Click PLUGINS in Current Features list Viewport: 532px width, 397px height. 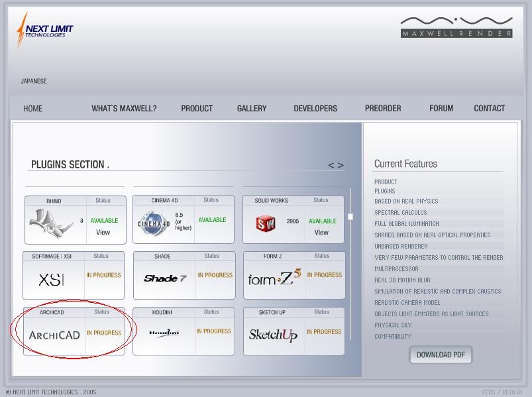click(385, 192)
